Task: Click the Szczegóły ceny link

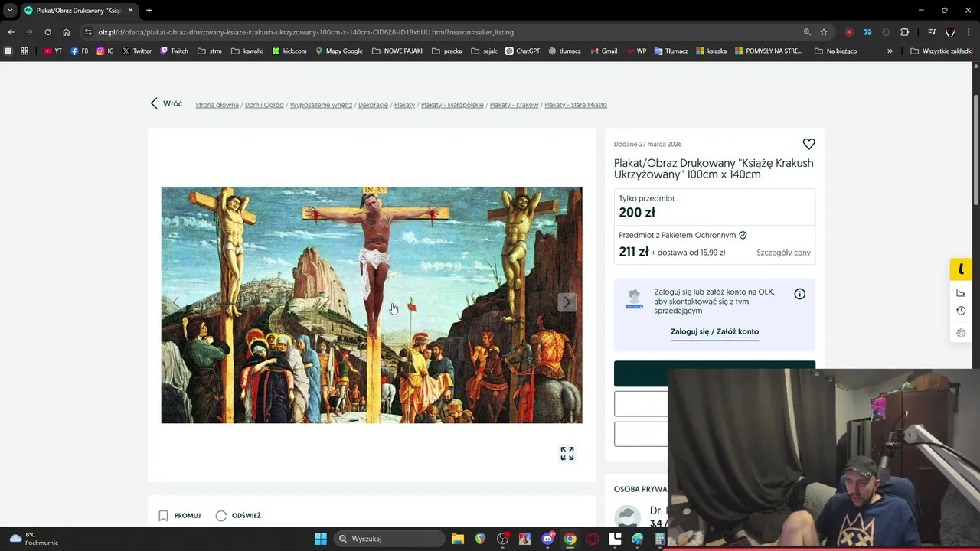Action: point(783,253)
